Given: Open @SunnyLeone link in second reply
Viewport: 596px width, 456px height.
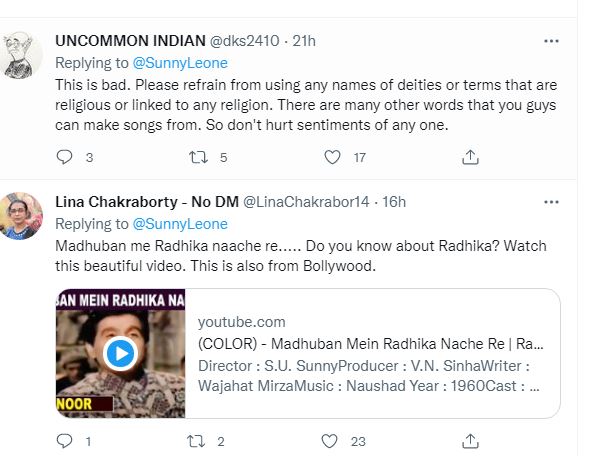Looking at the screenshot, I should point(180,224).
